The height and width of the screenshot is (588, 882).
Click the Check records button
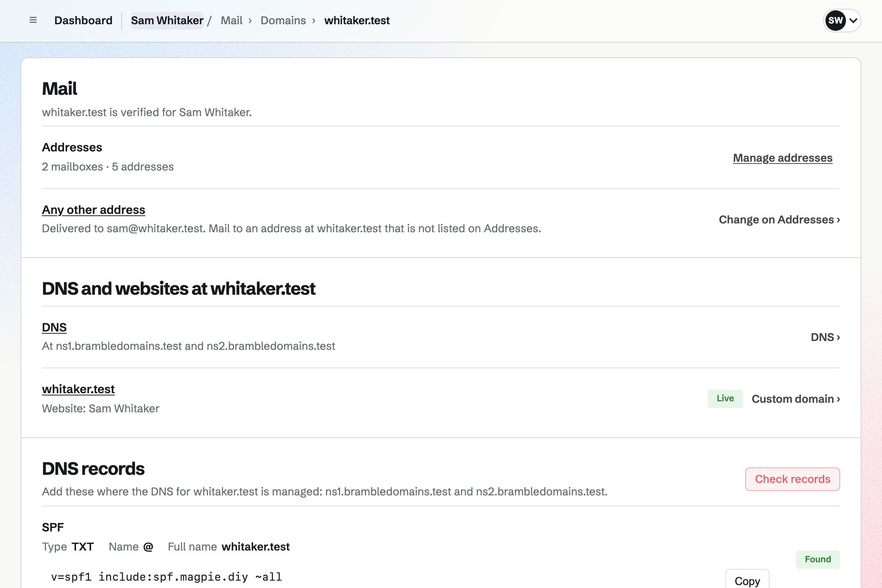pos(792,479)
